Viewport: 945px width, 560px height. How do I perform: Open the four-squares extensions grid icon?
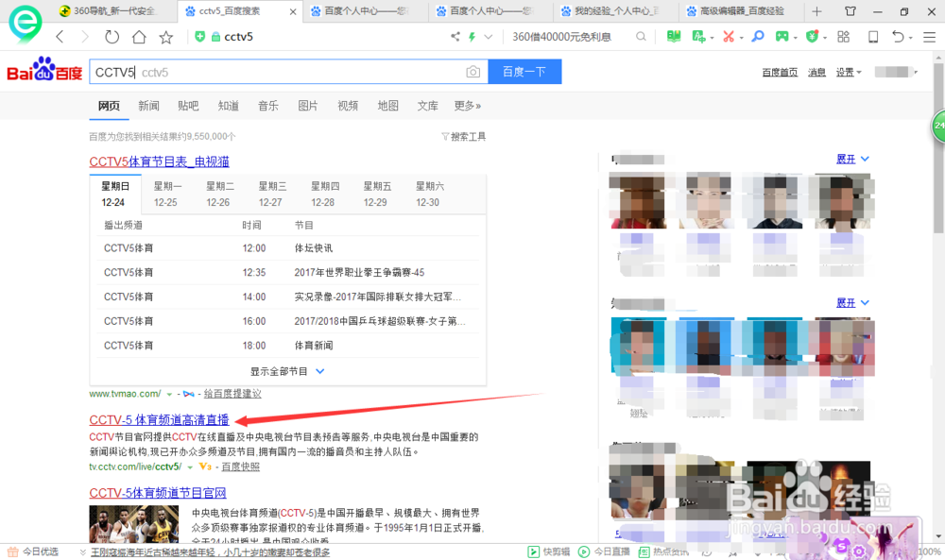[x=843, y=37]
